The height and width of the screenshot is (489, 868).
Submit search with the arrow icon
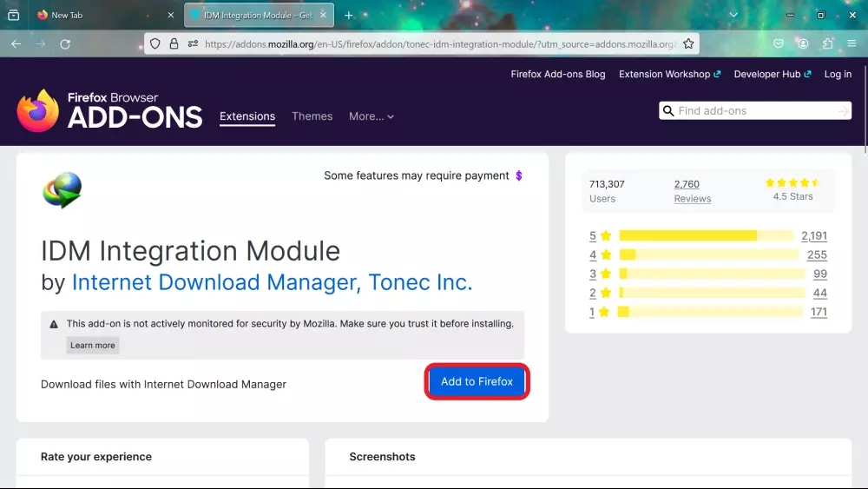click(x=843, y=111)
